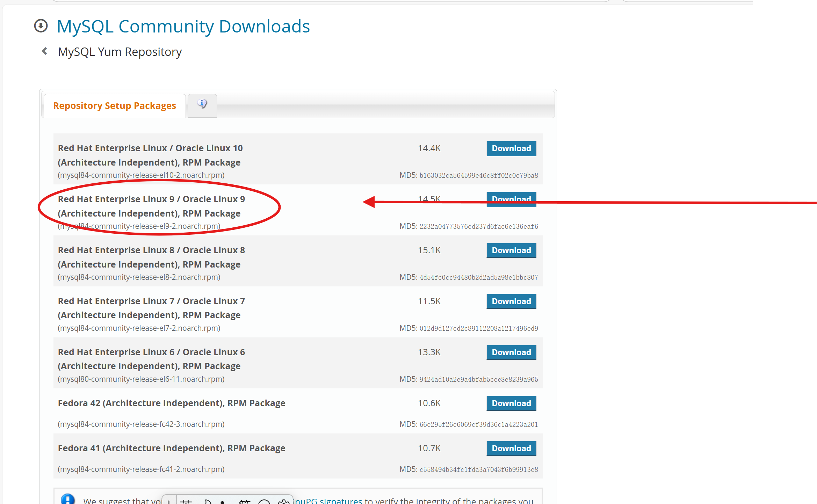The image size is (817, 504).
Task: Click the 15.1K file size value
Action: click(429, 250)
